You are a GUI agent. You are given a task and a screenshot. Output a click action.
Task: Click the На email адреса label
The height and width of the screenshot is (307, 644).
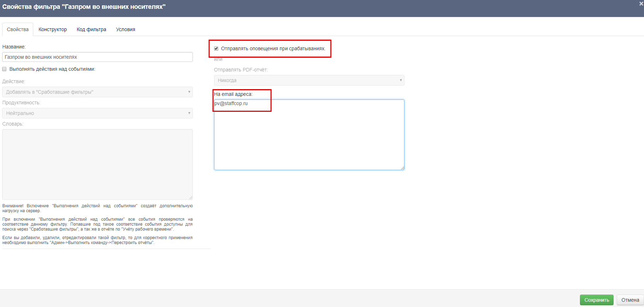[233, 94]
